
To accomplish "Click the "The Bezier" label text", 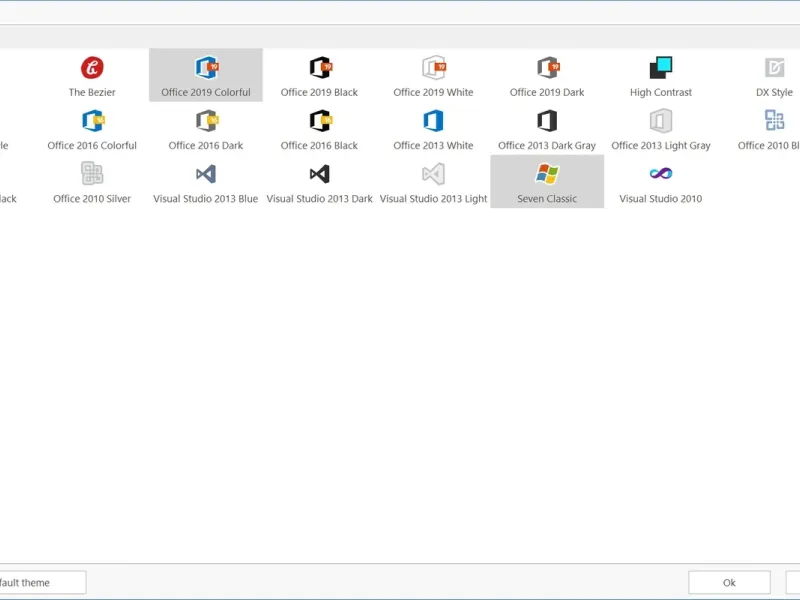I will (92, 92).
